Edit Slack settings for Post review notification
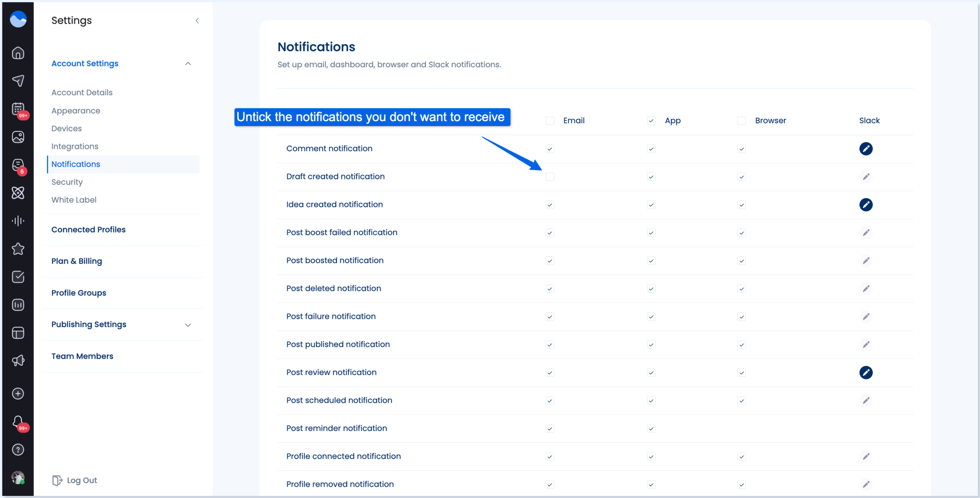The width and height of the screenshot is (980, 498). [866, 372]
